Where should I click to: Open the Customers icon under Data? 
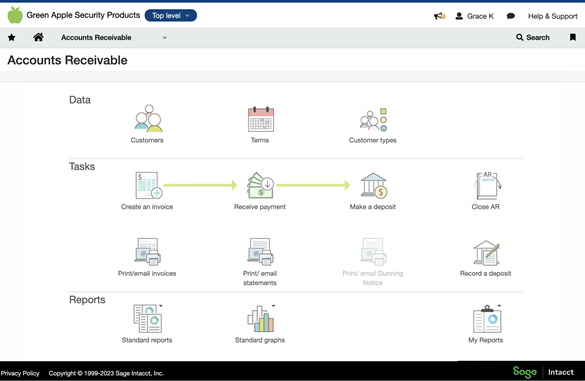pos(148,118)
